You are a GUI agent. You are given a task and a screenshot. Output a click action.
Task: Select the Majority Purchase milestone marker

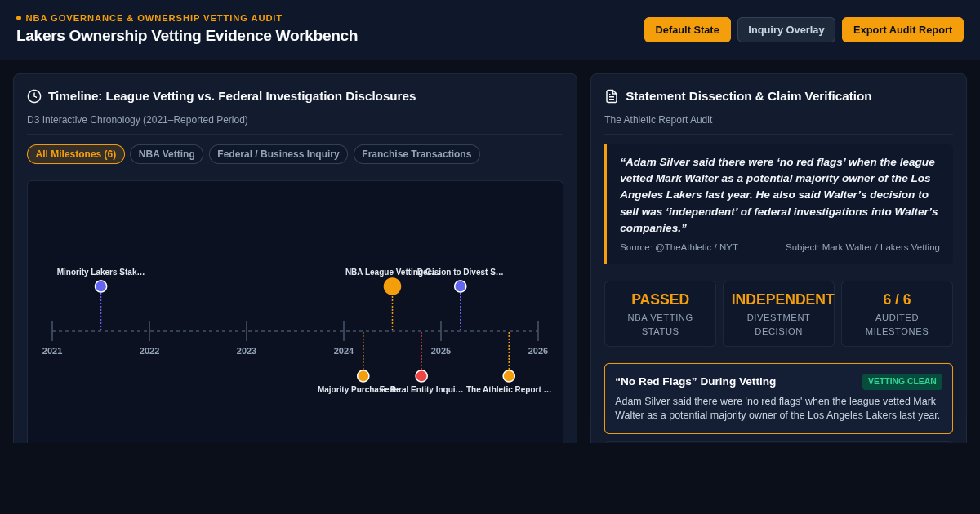click(363, 376)
